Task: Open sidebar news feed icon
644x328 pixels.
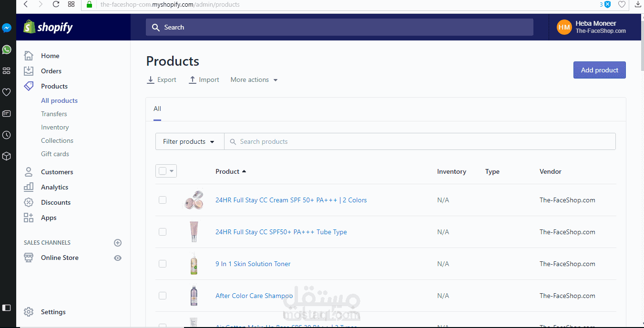Action: tap(7, 114)
